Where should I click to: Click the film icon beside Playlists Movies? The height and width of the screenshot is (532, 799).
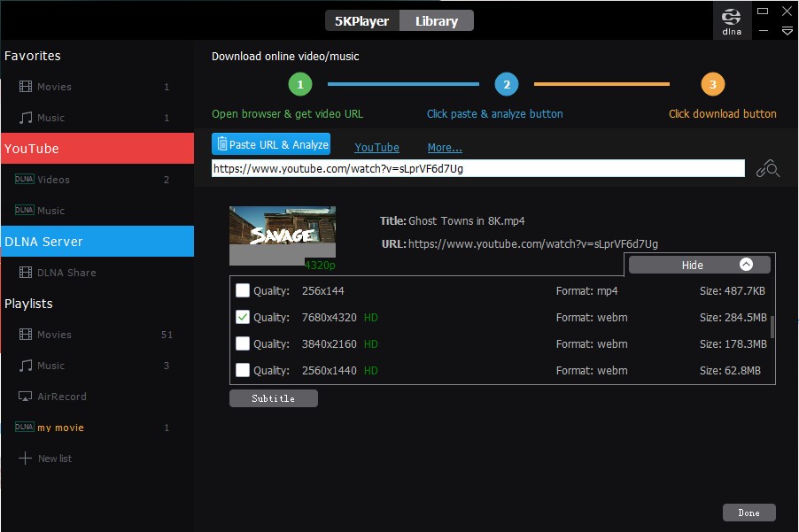tap(26, 335)
